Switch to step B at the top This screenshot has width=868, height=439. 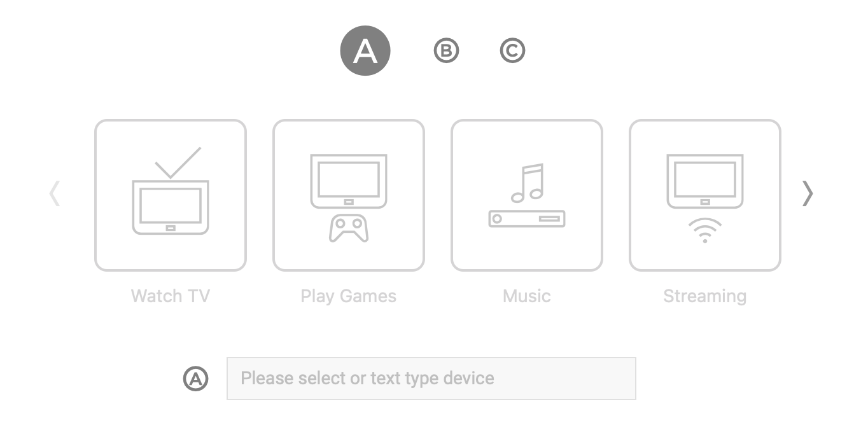coord(446,51)
